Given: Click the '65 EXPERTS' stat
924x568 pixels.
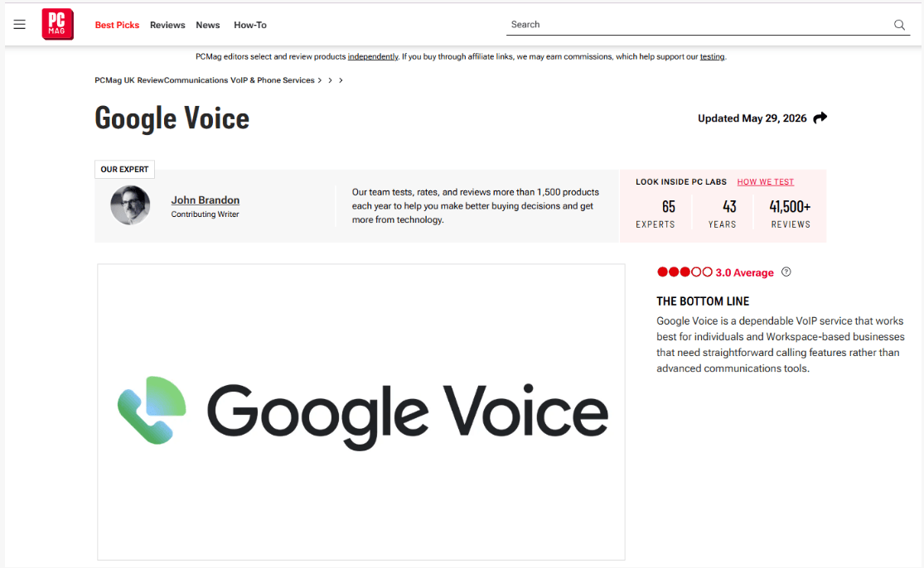Looking at the screenshot, I should tap(656, 214).
